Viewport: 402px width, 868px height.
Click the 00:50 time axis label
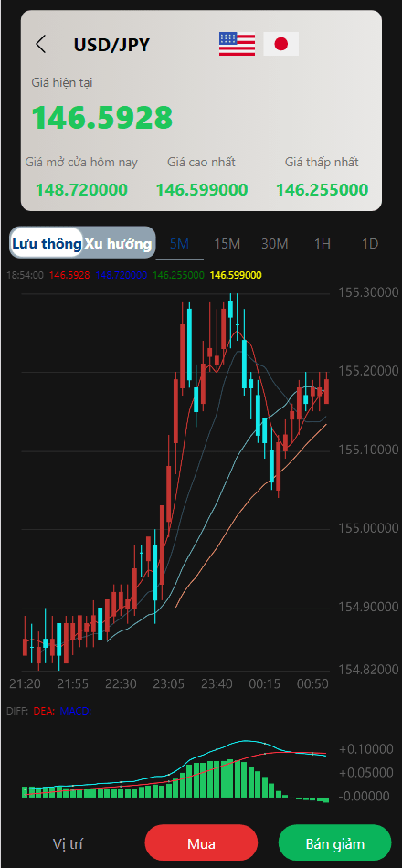click(312, 684)
